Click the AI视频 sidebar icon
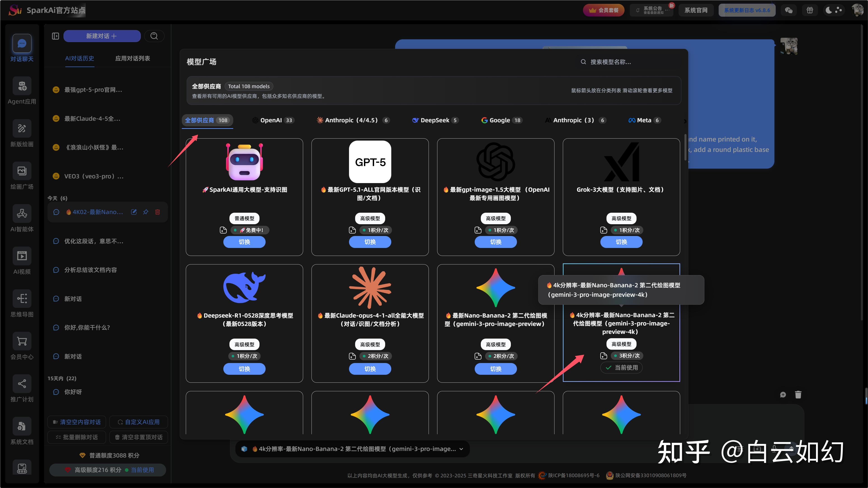This screenshot has width=868, height=488. click(22, 256)
